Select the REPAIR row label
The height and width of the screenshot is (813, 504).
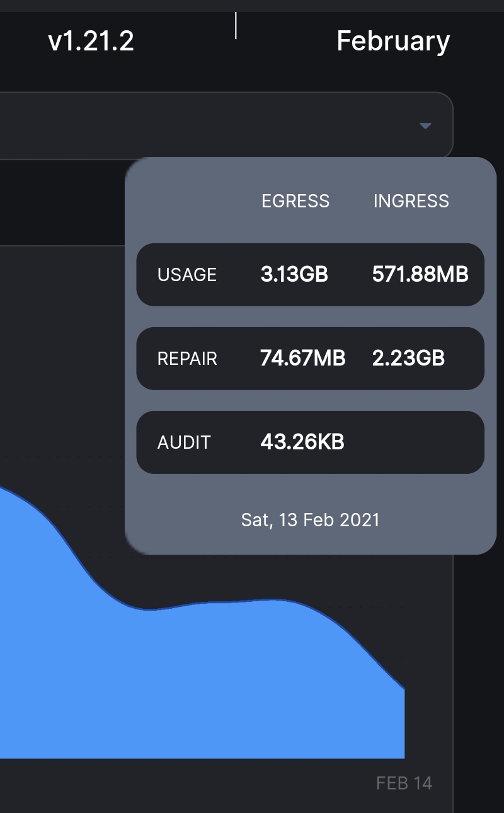tap(187, 359)
